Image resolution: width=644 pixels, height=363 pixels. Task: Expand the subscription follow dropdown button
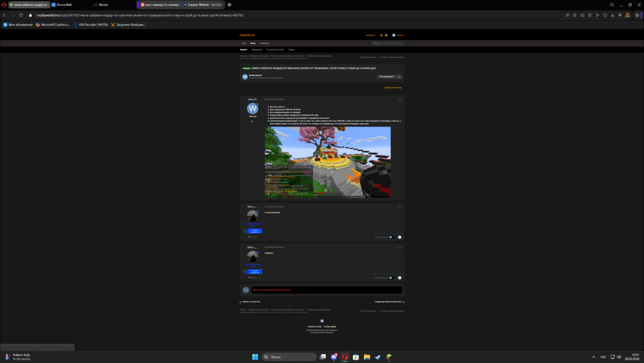[x=386, y=77]
